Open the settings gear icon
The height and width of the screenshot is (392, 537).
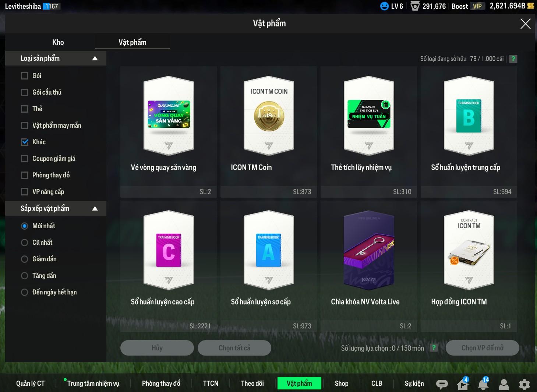[524, 384]
